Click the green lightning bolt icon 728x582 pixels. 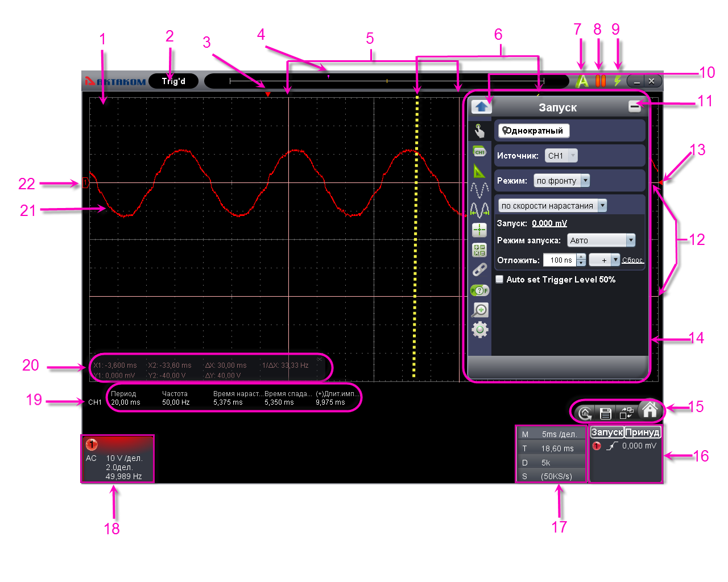(x=617, y=81)
